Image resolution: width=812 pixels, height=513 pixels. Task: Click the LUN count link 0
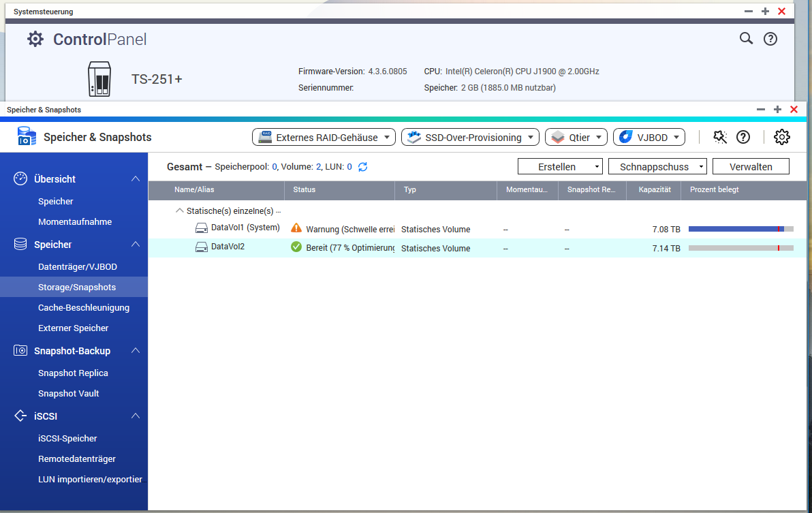[x=349, y=167]
